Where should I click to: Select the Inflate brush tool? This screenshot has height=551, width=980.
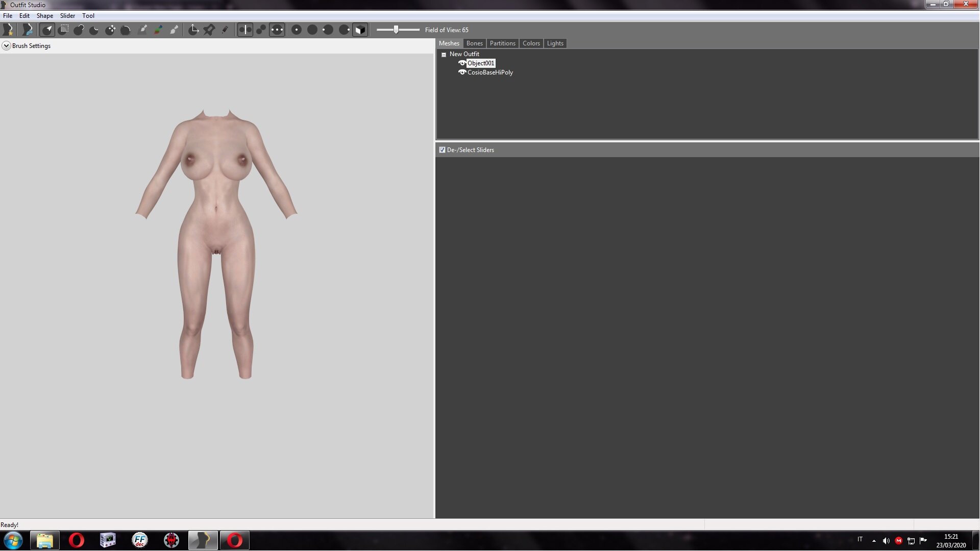[79, 30]
